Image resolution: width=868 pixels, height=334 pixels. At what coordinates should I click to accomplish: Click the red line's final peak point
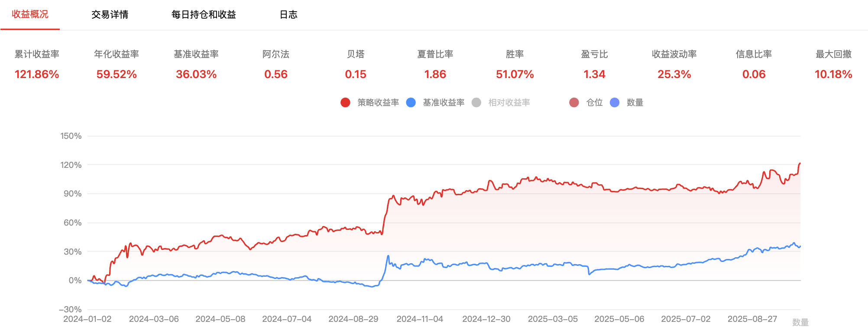click(x=800, y=163)
